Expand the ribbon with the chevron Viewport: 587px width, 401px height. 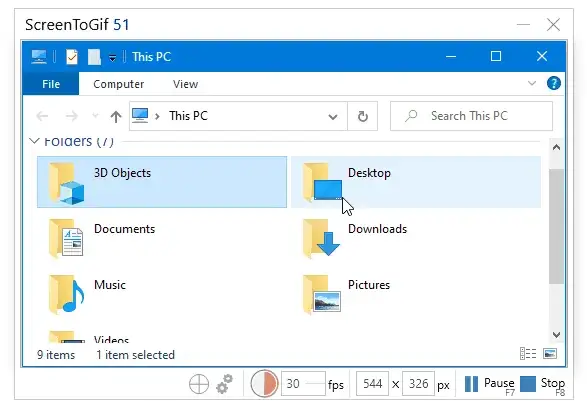tap(532, 83)
